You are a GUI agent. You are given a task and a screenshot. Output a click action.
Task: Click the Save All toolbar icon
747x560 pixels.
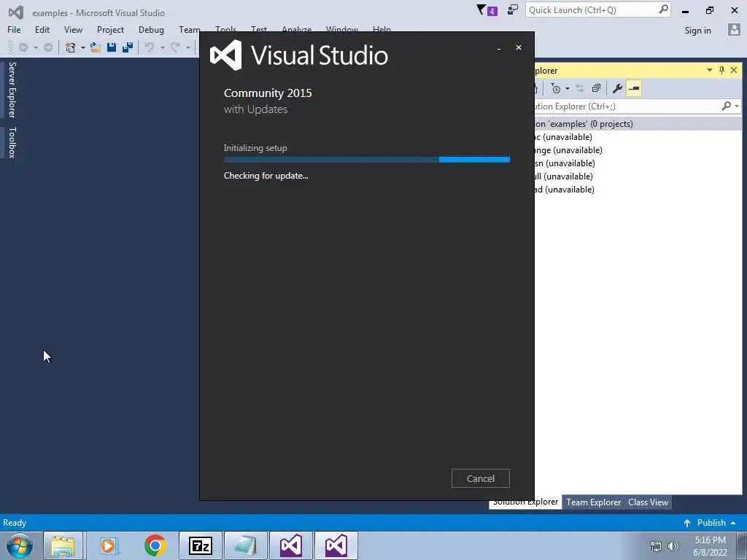(x=128, y=47)
